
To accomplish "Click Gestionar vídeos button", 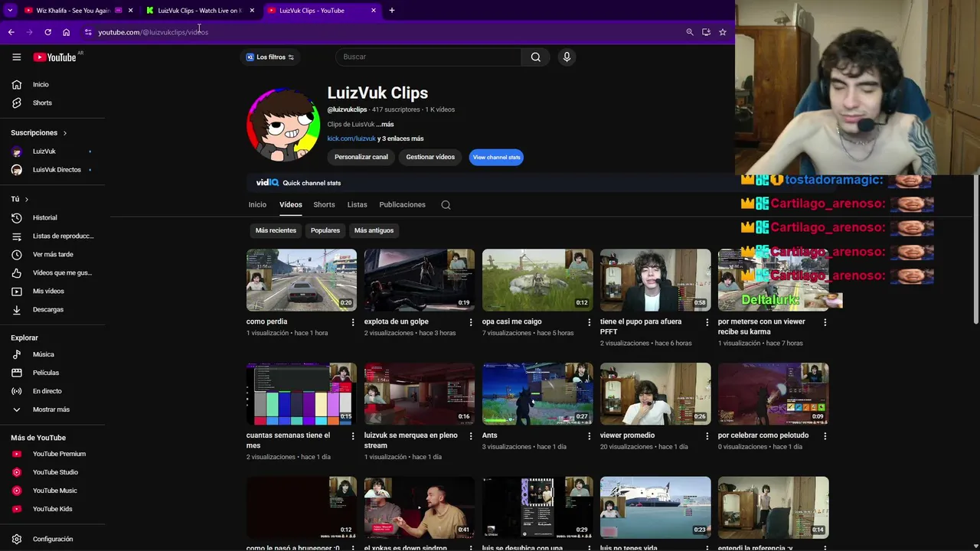I will [430, 157].
